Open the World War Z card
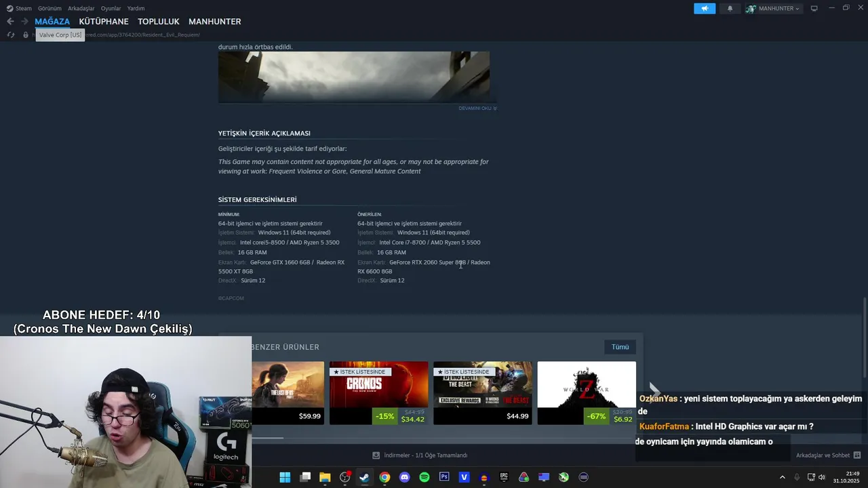This screenshot has height=488, width=868. [587, 393]
